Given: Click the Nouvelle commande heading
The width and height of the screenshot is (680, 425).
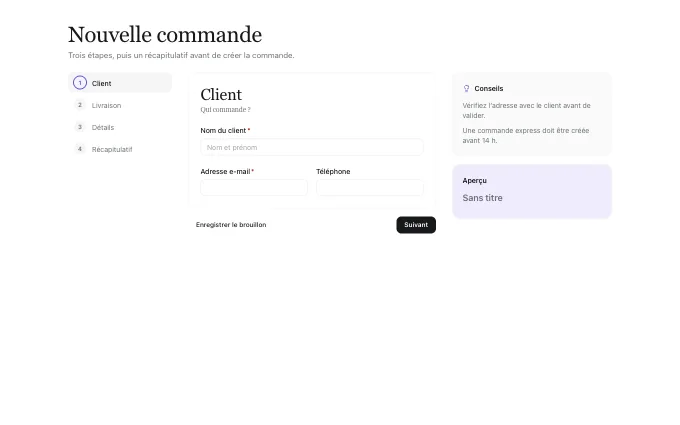Looking at the screenshot, I should coord(165,35).
